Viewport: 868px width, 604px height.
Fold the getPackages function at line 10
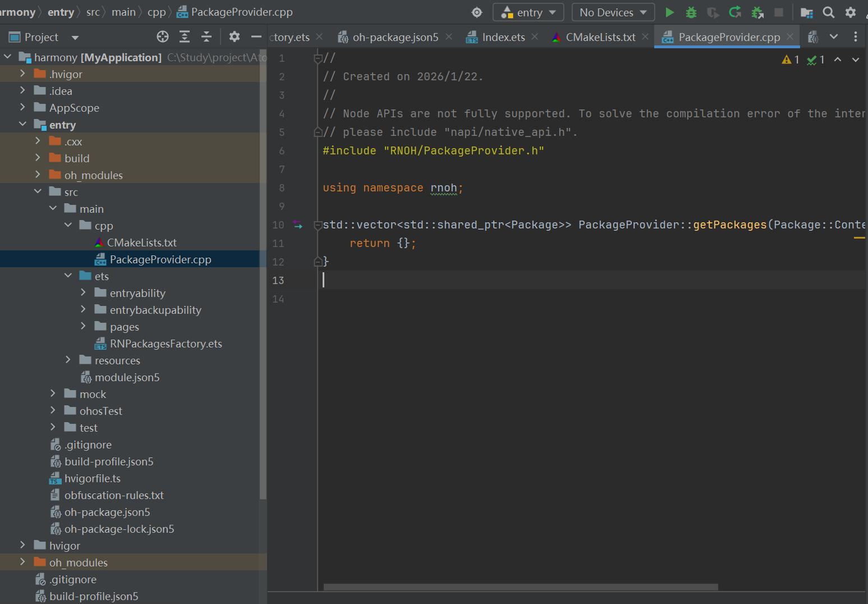click(318, 225)
